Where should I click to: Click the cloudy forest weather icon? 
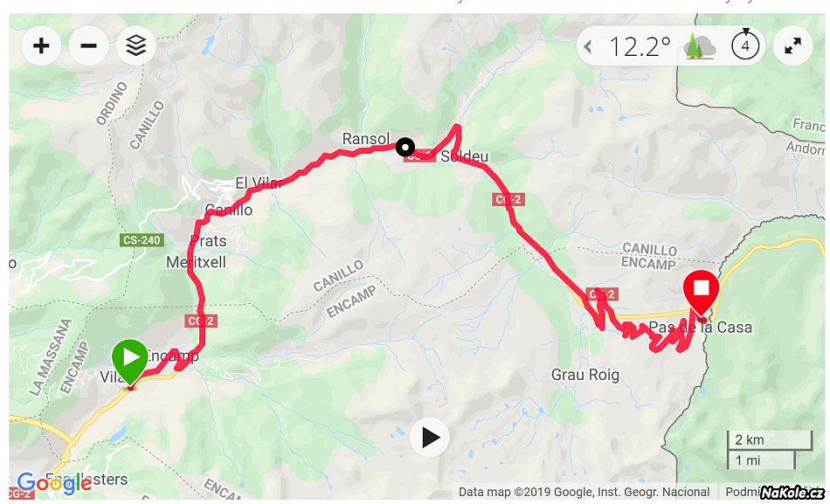click(x=700, y=46)
